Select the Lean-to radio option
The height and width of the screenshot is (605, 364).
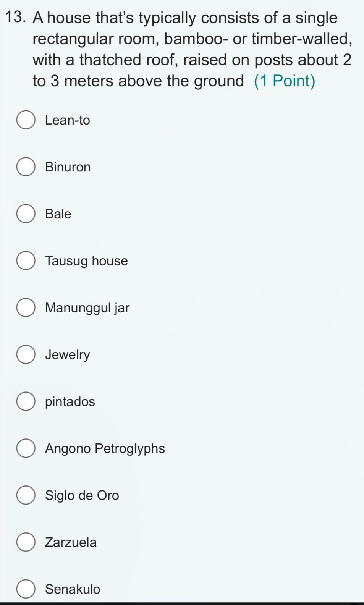click(26, 120)
